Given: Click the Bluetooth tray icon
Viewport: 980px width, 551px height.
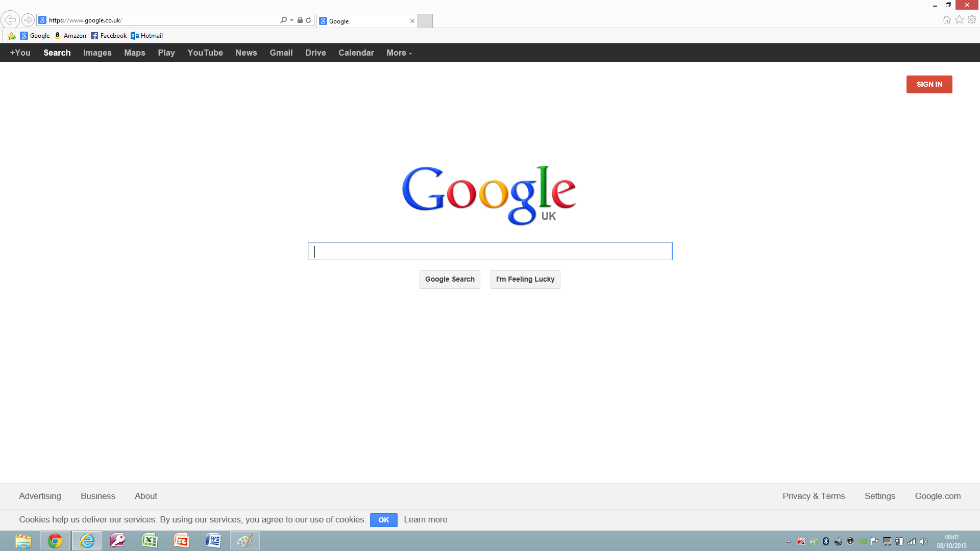Looking at the screenshot, I should pos(825,541).
